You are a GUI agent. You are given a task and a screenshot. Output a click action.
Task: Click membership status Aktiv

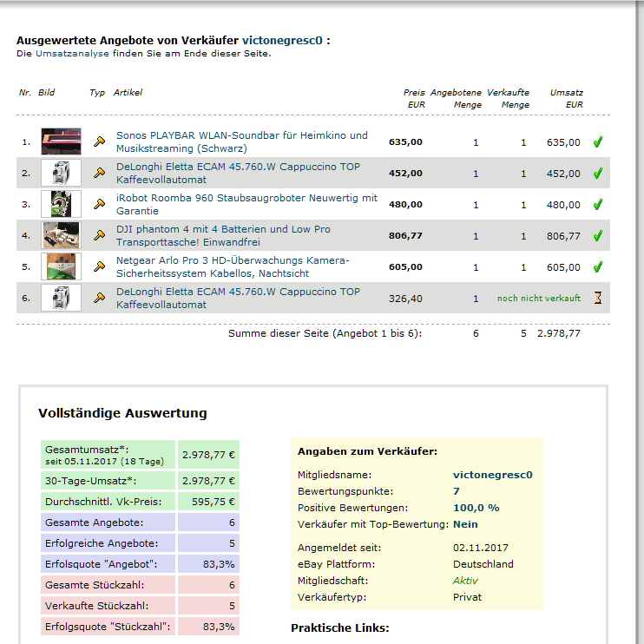[x=465, y=581]
